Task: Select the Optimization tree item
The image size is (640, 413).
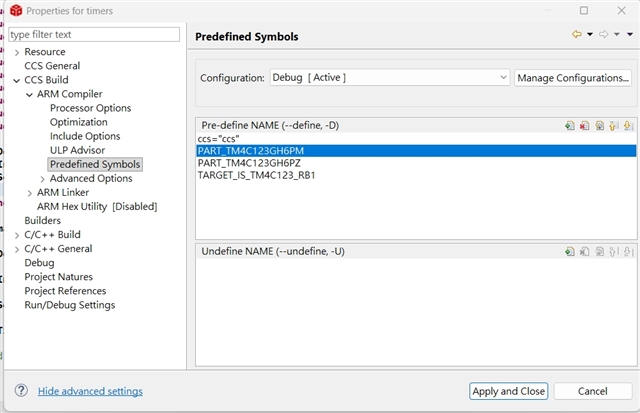Action: coord(78,122)
